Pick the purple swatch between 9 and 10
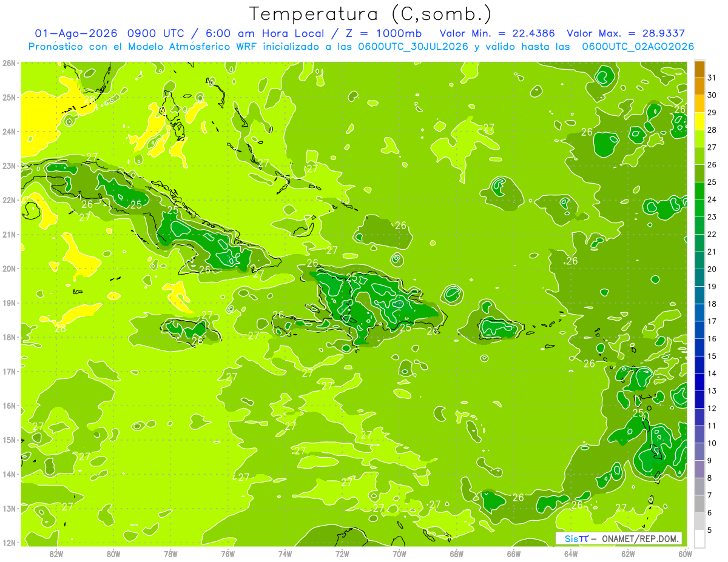The width and height of the screenshot is (728, 562). pyautogui.click(x=699, y=452)
